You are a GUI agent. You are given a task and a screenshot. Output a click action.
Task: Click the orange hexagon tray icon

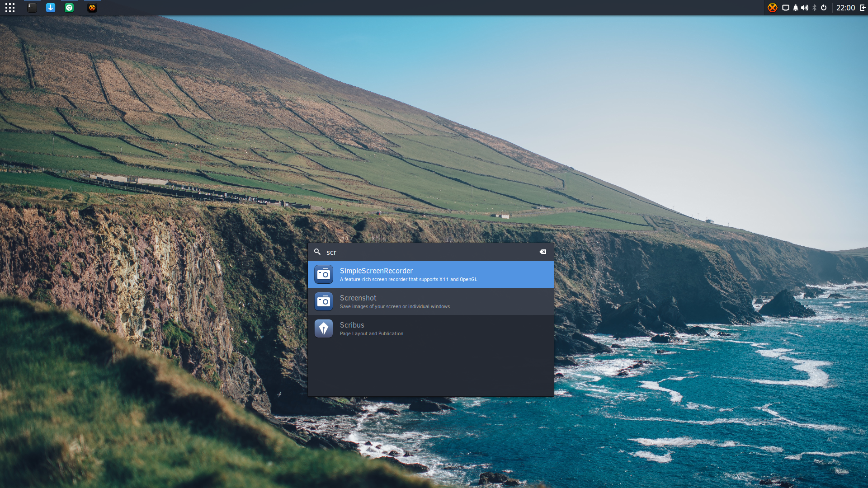coord(773,8)
